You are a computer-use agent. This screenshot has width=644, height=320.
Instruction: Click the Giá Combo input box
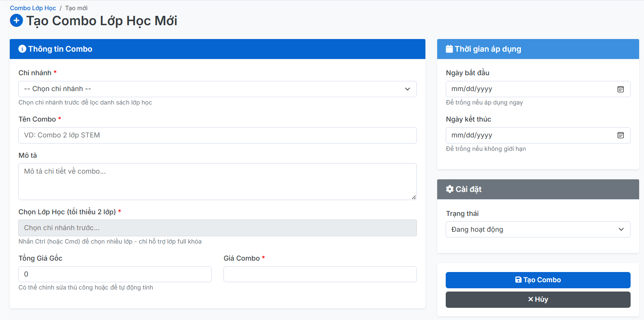coord(320,274)
